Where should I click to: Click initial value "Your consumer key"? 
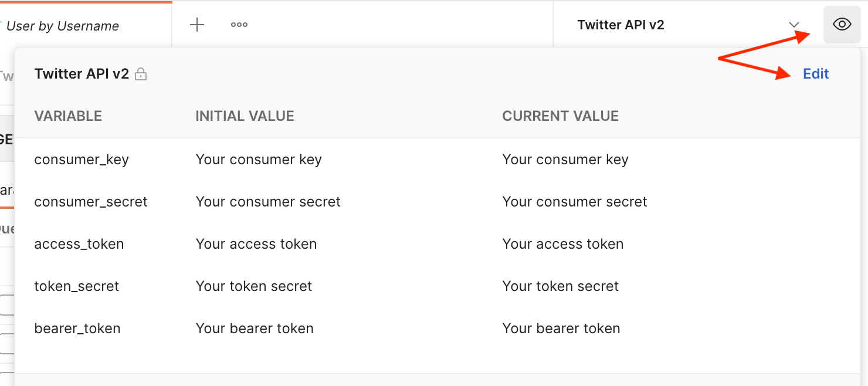tap(259, 160)
